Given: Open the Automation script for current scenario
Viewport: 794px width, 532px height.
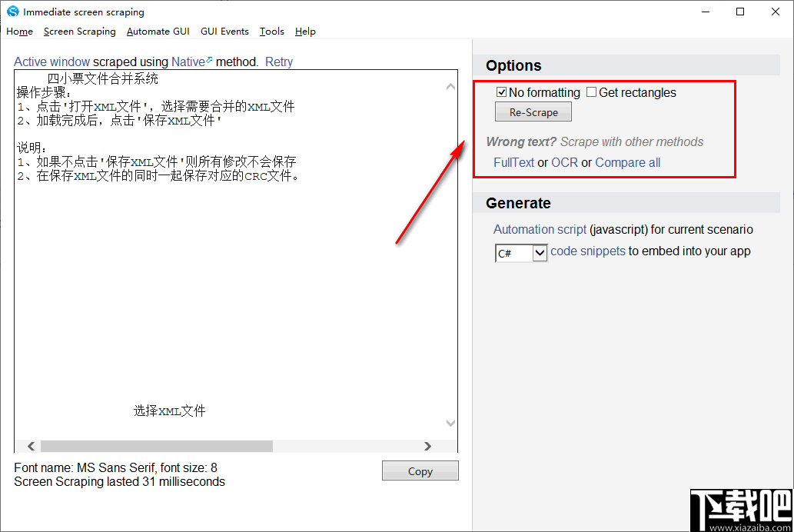Looking at the screenshot, I should point(540,229).
